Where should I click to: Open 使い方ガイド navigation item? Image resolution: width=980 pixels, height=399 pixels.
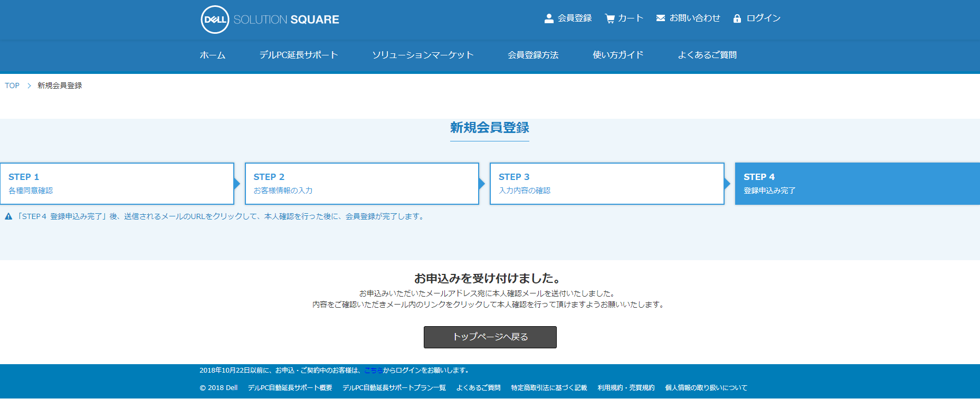pyautogui.click(x=618, y=55)
